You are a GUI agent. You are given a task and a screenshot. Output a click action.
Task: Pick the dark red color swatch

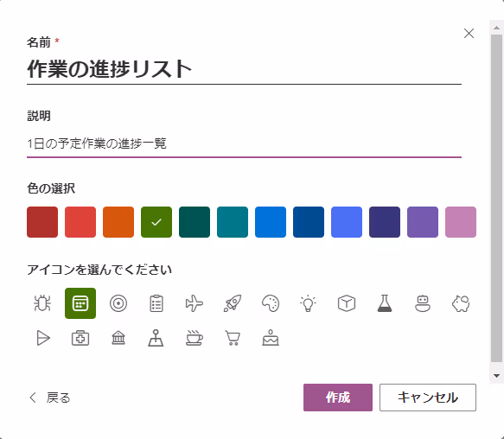click(42, 222)
